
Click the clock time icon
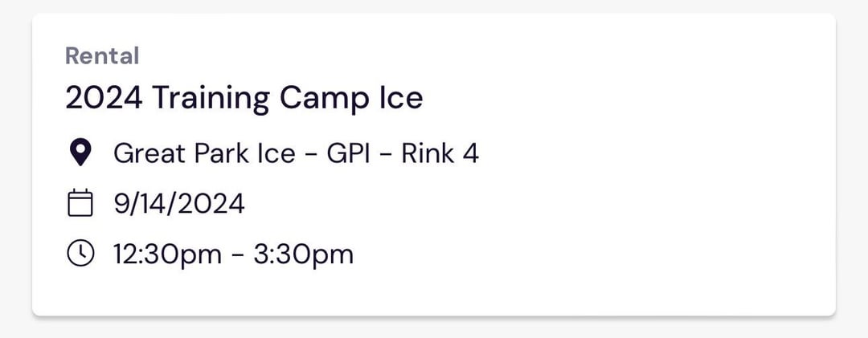pos(80,255)
